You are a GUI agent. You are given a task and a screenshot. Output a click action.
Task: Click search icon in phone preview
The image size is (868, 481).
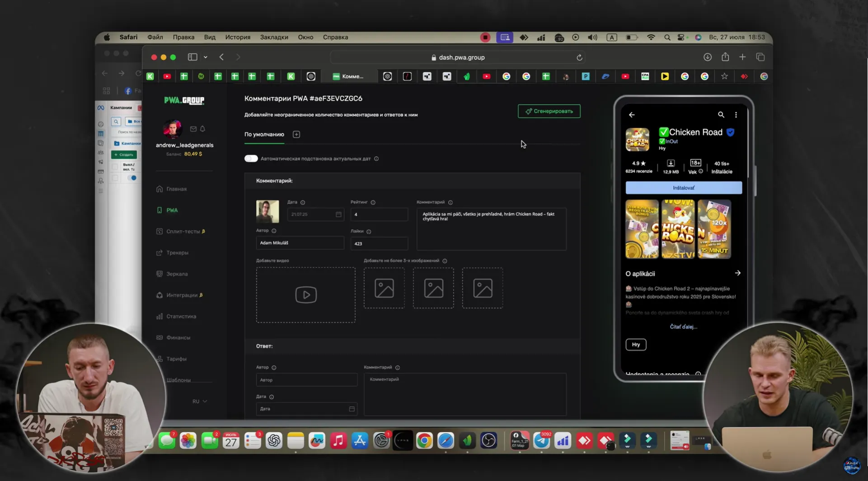coord(721,115)
